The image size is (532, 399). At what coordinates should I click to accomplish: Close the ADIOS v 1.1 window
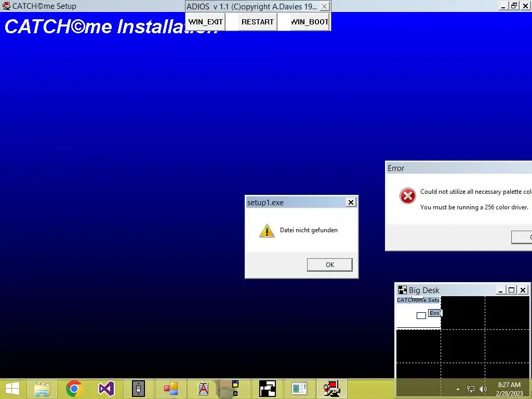coord(324,6)
